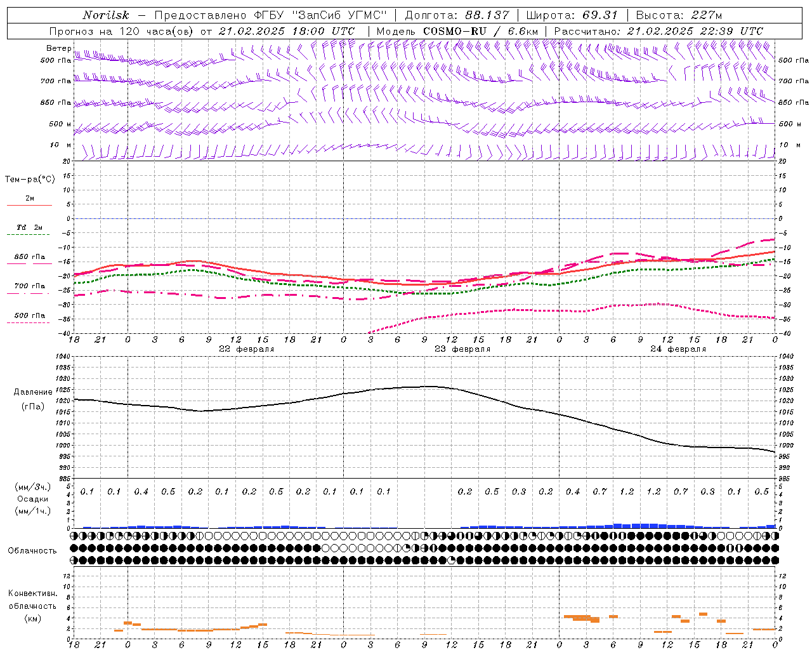Select the Модель COSMO-RU / 6.6км label
812x650 pixels.
pos(457,31)
